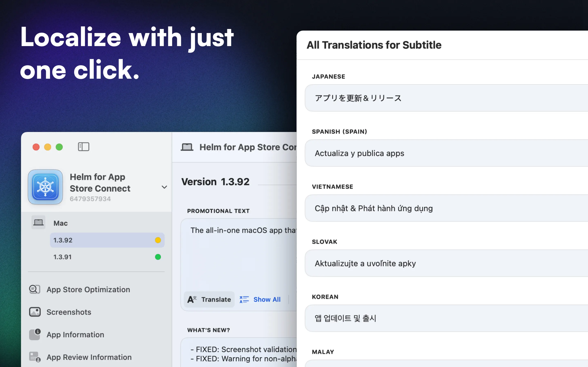588x367 pixels.
Task: Click the App Information icon
Action: [35, 334]
